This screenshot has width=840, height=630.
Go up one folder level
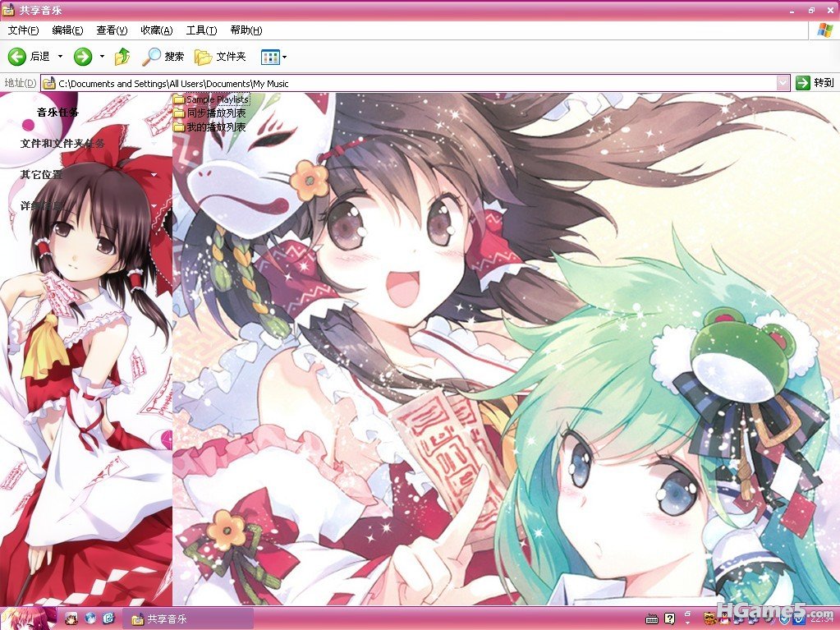point(122,56)
